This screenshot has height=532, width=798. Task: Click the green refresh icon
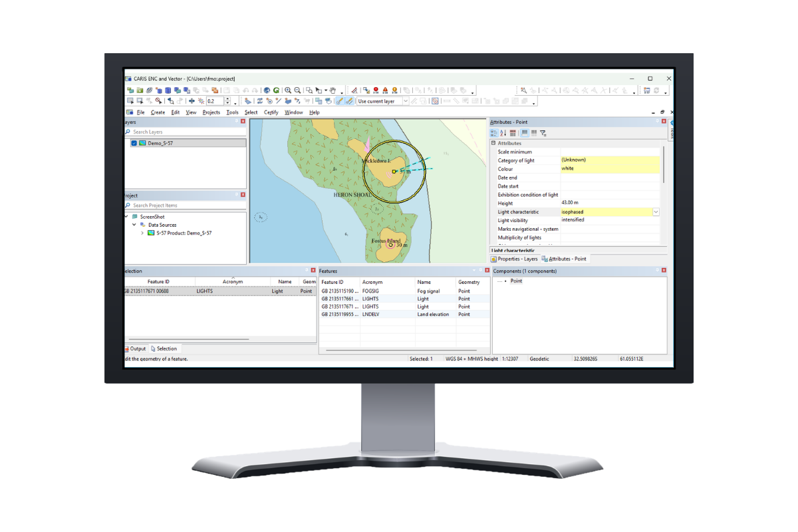point(276,90)
